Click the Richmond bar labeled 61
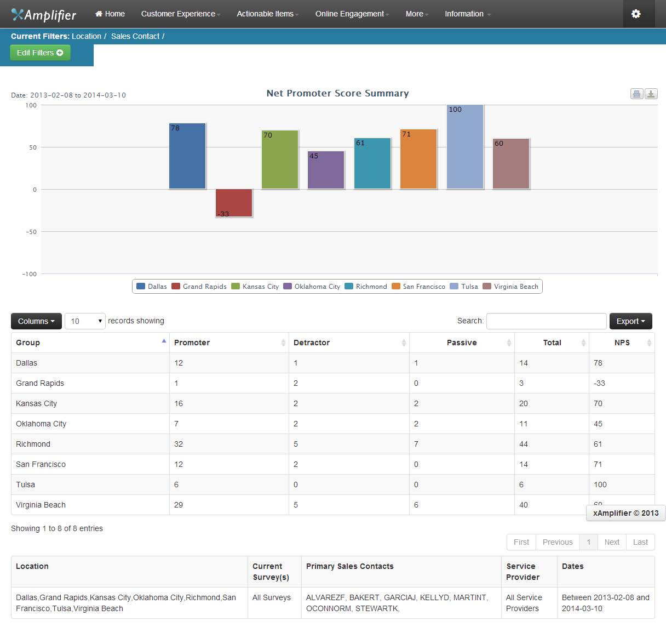This screenshot has height=644, width=666. [372, 163]
